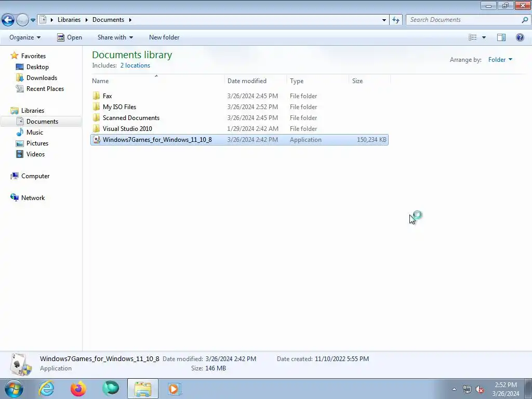Click the Scanned Documents name
This screenshot has width=532, height=399.
coord(131,118)
